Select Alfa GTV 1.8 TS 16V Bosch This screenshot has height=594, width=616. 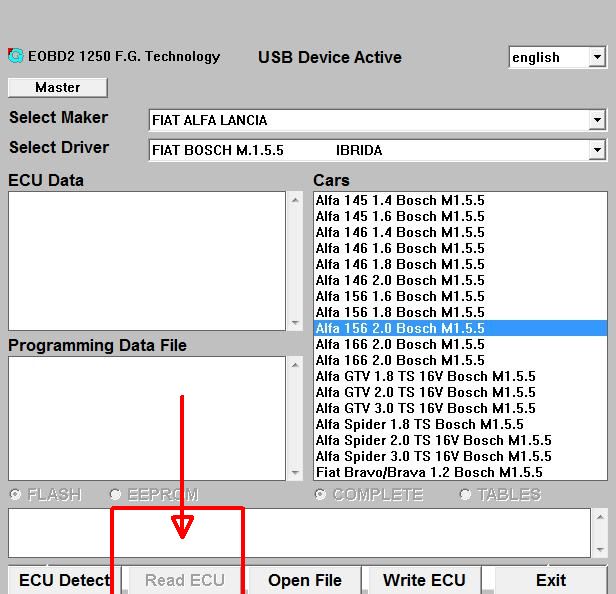460,376
